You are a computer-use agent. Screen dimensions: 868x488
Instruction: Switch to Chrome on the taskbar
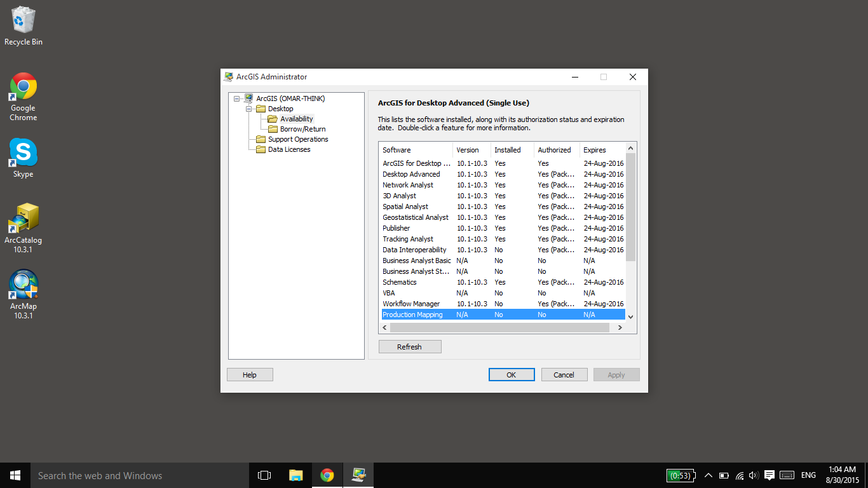[327, 475]
